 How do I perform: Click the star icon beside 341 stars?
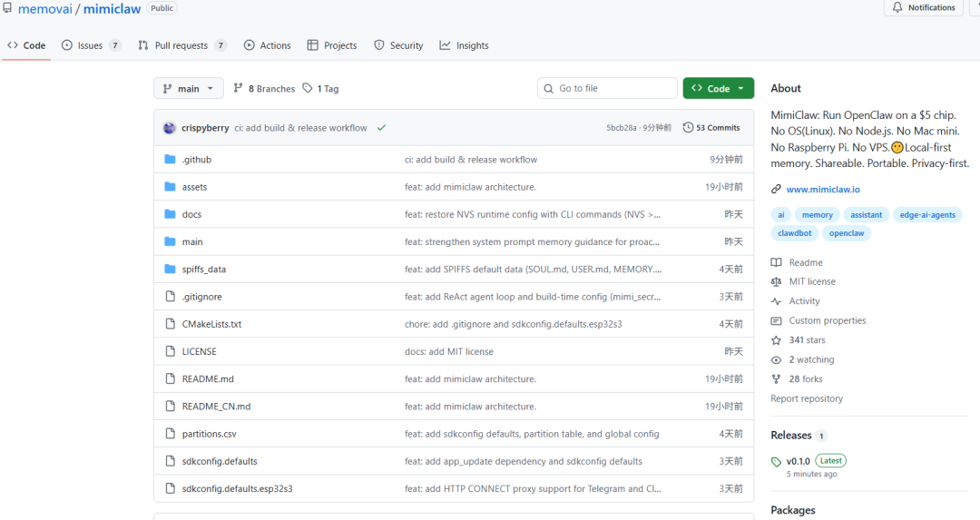tap(776, 340)
